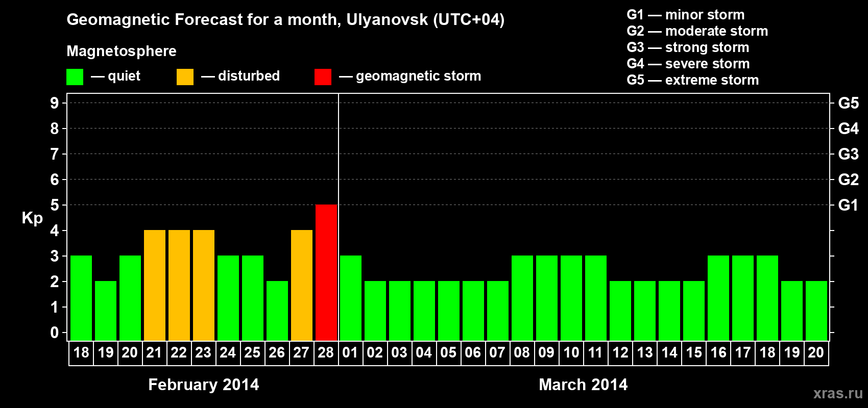
Task: Click the right-axis G3 label
Action: tap(849, 154)
